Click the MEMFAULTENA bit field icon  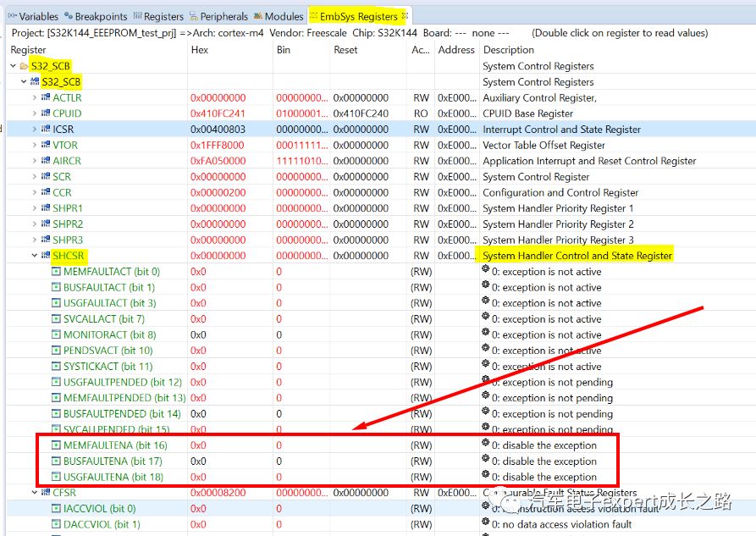point(57,445)
